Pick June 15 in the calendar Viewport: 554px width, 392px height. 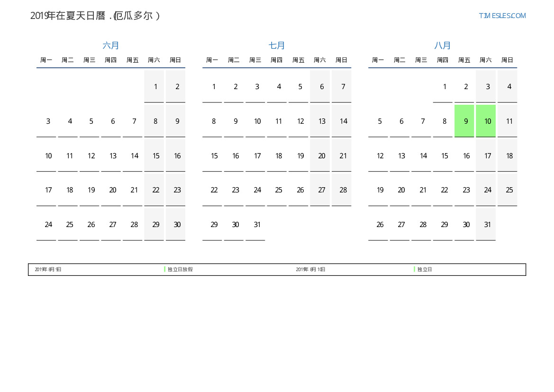coord(154,155)
